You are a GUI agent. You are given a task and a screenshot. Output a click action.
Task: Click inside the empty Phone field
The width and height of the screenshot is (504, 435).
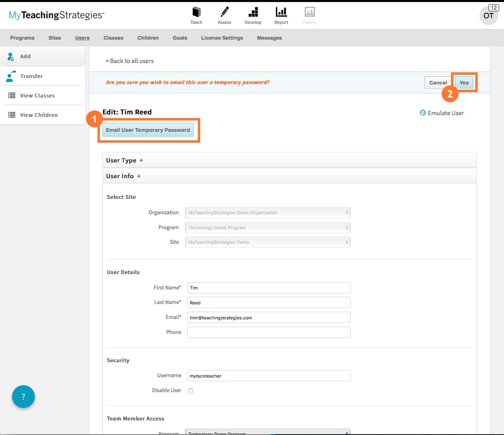268,332
